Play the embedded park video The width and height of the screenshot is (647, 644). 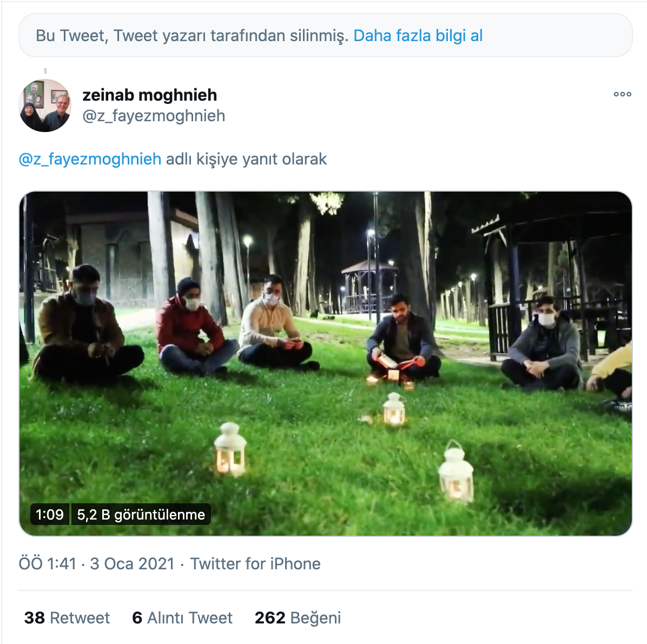tap(326, 363)
